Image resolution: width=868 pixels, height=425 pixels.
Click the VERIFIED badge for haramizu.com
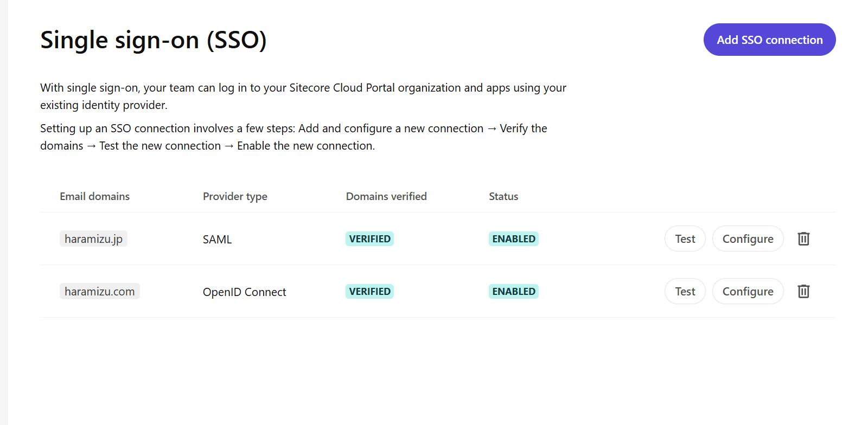(369, 291)
